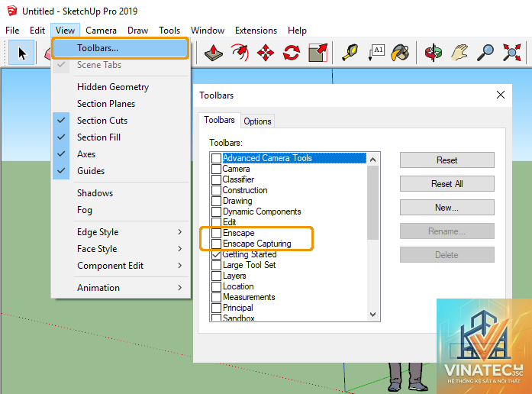This screenshot has height=394, width=532.
Task: Toggle Hidden Geometry in View menu
Action: 121,87
